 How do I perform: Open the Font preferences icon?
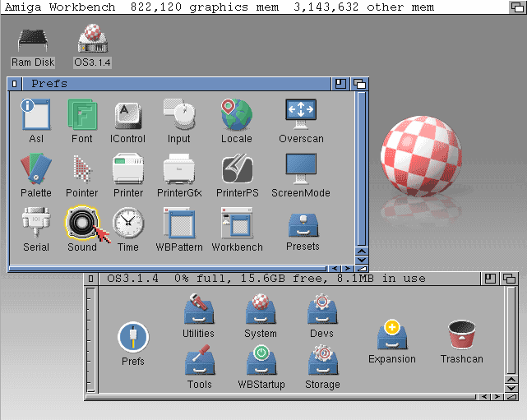tap(81, 114)
